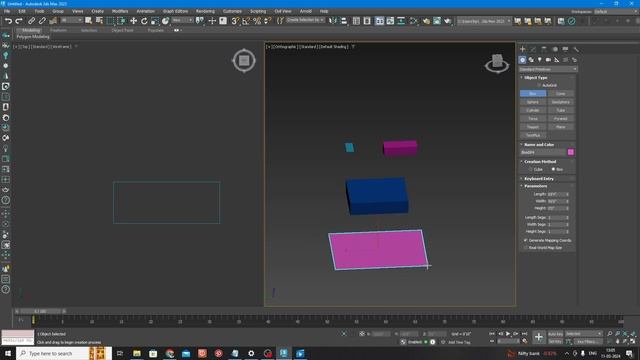The image size is (640, 360).
Task: Open the Rendering menu
Action: [205, 11]
